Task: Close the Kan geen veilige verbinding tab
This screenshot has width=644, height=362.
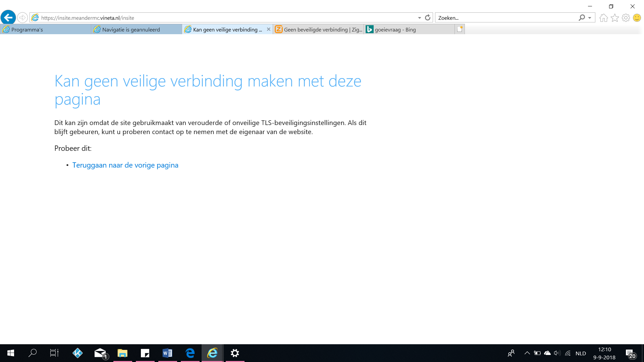Action: [268, 29]
